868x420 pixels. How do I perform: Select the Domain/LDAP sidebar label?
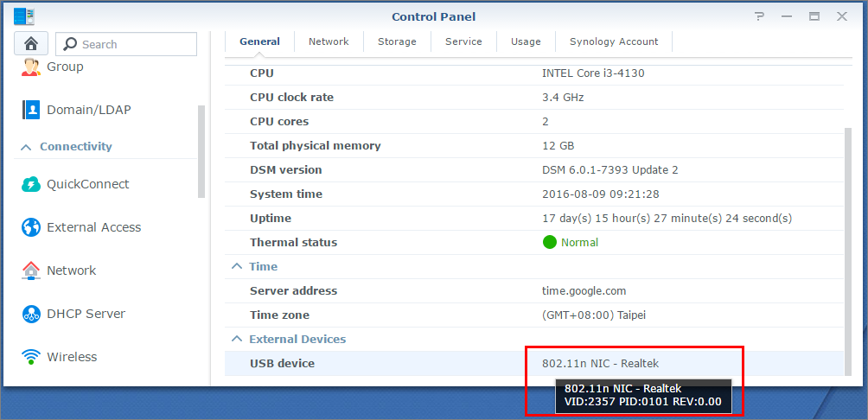point(89,110)
